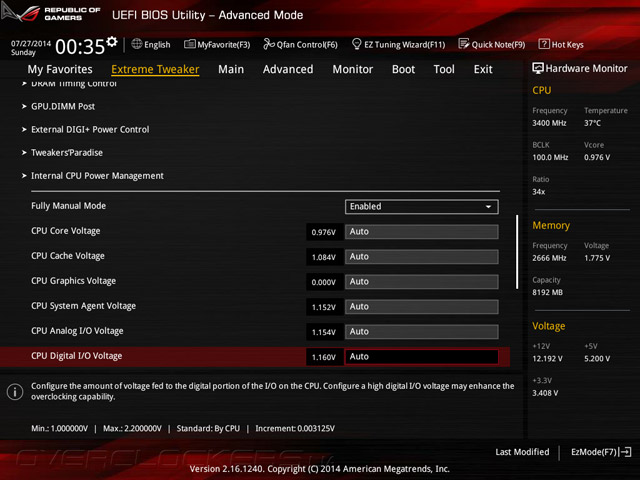Image resolution: width=640 pixels, height=480 pixels.
Task: Click the CPU System Agent Voltage label
Action: tap(84, 306)
